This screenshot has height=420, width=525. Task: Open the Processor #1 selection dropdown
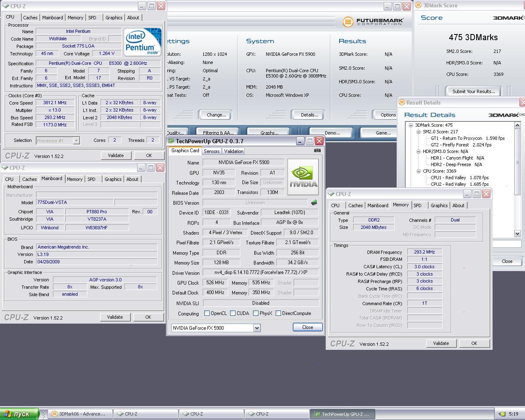[76, 141]
